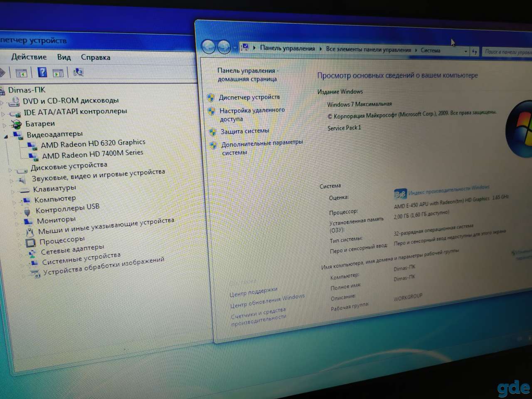This screenshot has width=532, height=399.
Task: Click the address bar refresh button
Action: tap(474, 52)
